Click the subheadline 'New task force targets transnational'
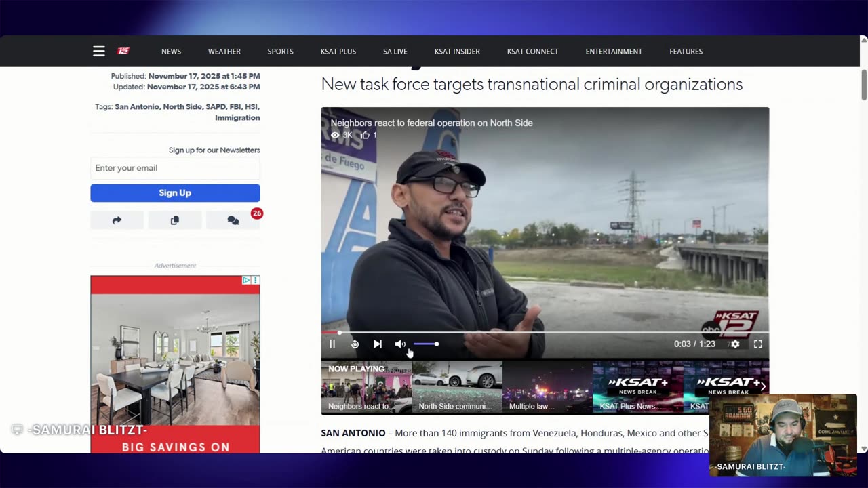This screenshot has width=868, height=488. point(532,85)
